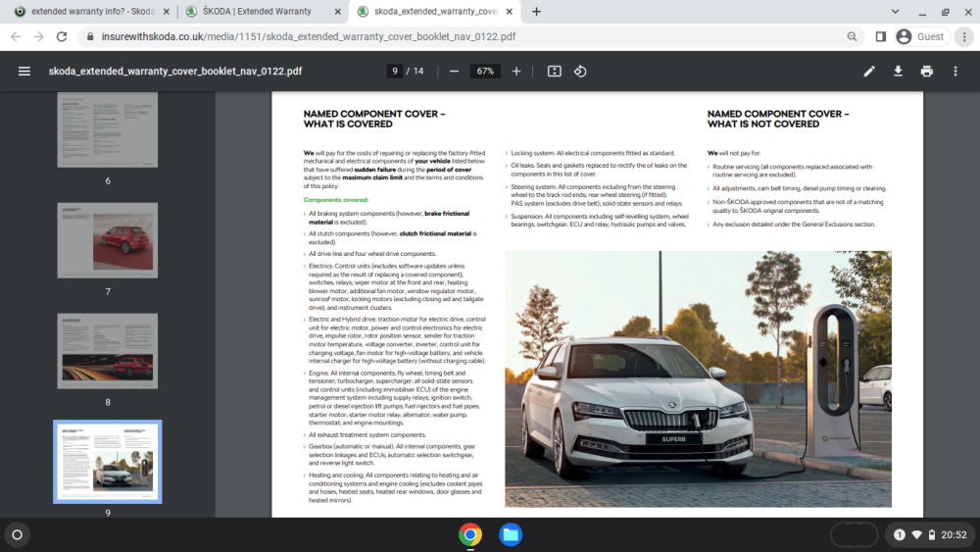The image size is (980, 552).
Task: Toggle the browser side panel icon
Action: tap(881, 37)
